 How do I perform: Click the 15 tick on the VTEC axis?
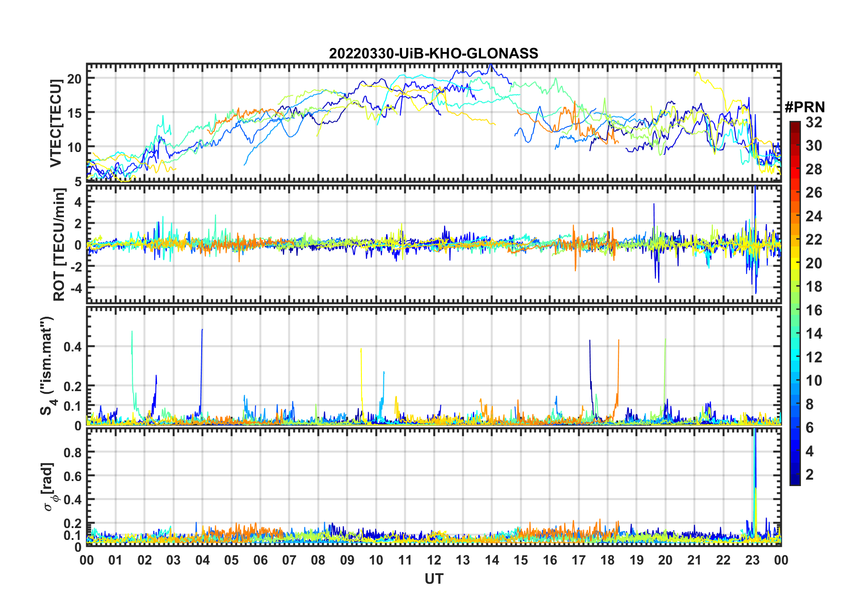coord(74,113)
